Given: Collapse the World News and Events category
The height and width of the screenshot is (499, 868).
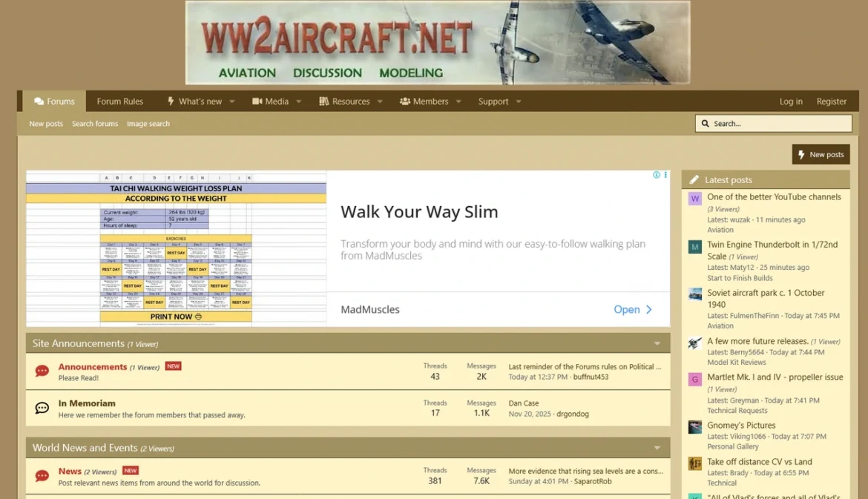Looking at the screenshot, I should (657, 448).
